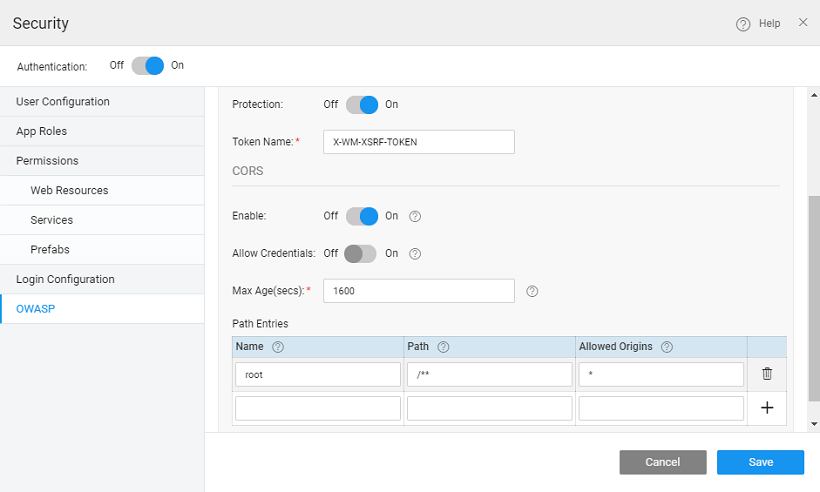
Task: Click help icon in Name column header
Action: 278,347
